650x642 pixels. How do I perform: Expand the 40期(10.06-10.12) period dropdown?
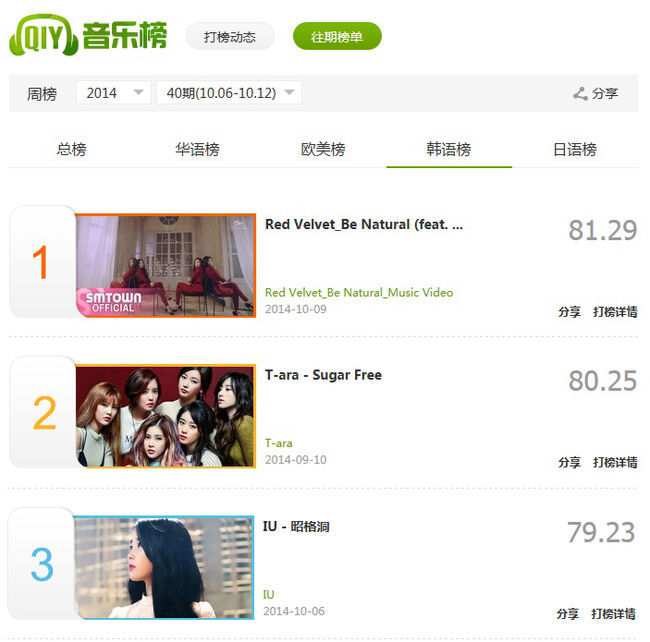[x=229, y=93]
